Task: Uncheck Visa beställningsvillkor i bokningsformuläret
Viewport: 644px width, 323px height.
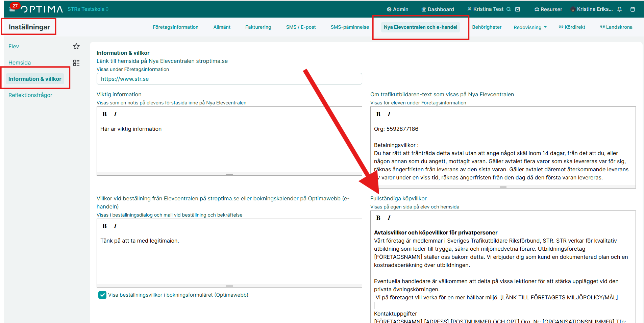Action: tap(102, 295)
